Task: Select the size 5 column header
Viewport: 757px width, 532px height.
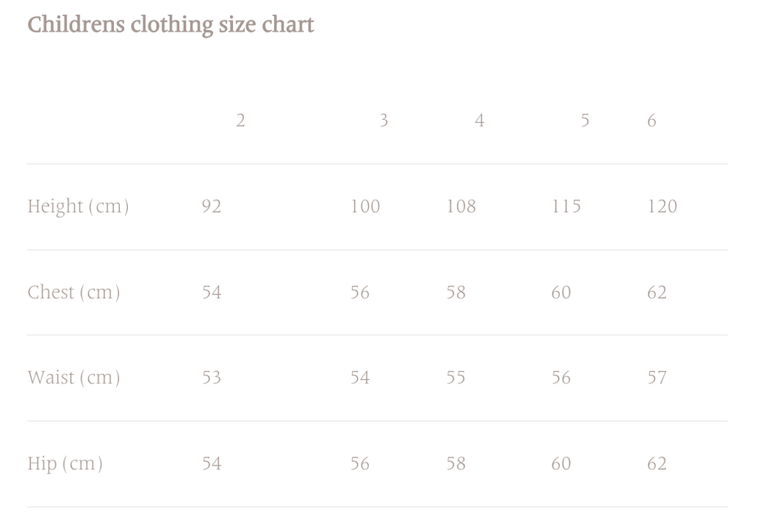Action: 585,120
